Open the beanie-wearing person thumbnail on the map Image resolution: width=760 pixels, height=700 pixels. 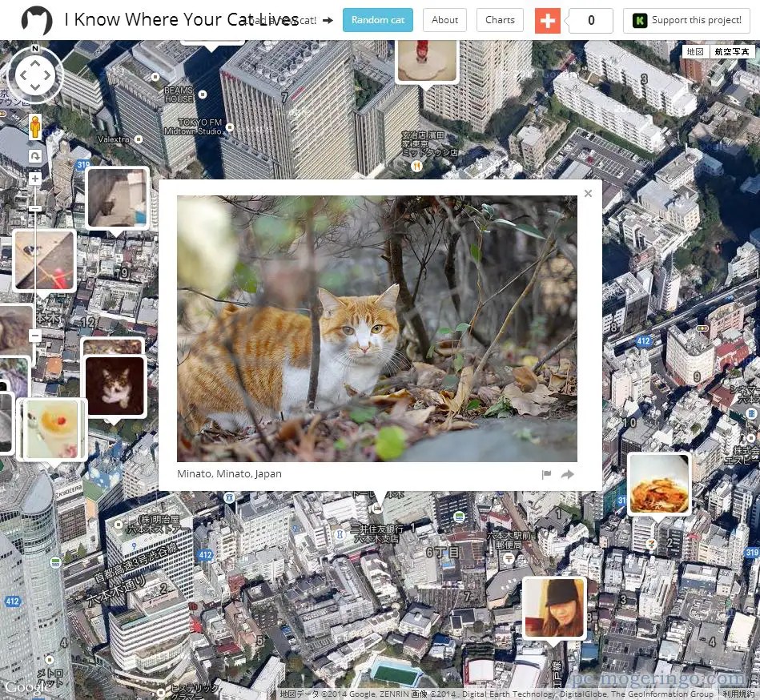554,607
